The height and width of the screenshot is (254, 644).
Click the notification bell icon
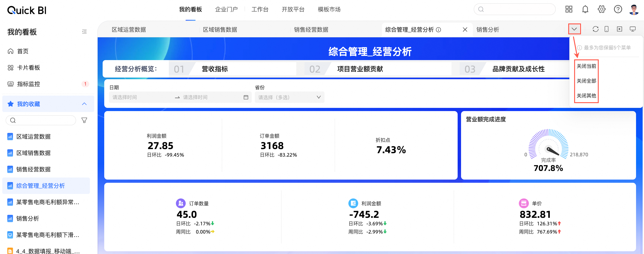point(585,10)
